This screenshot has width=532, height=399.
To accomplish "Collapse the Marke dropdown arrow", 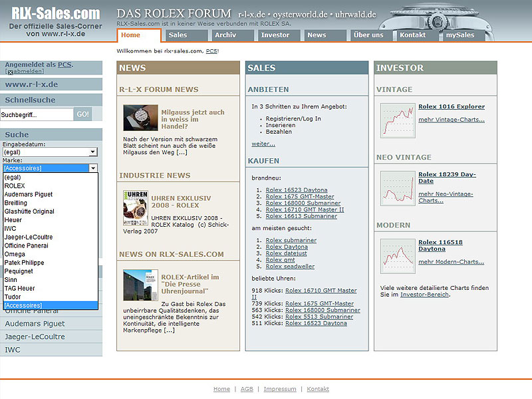I will click(x=93, y=168).
